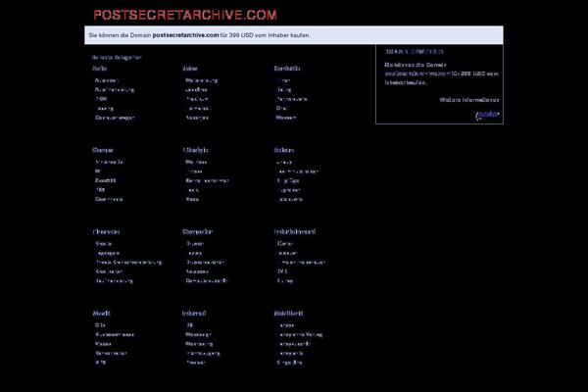Open the Lifestyle category heading

(195, 150)
